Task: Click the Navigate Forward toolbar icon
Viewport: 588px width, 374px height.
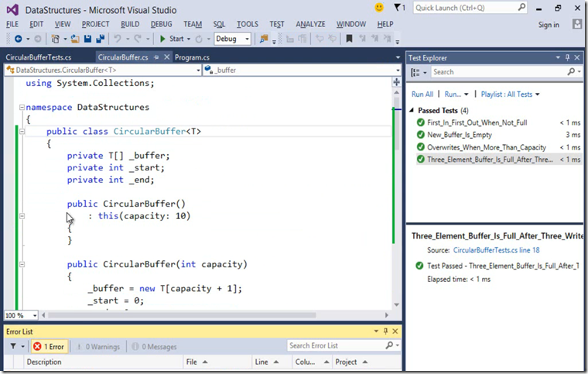Action: (37, 39)
